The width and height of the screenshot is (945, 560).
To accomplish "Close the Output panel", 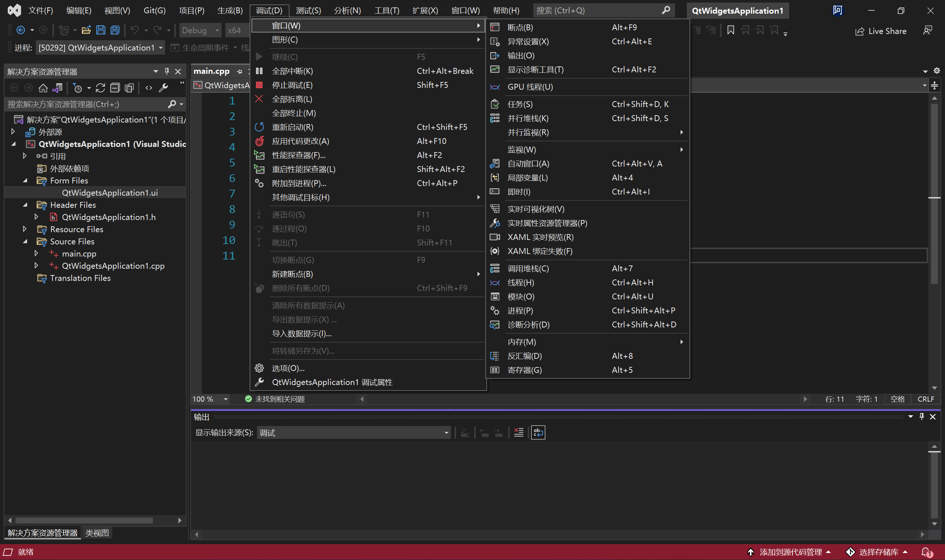I will pyautogui.click(x=932, y=417).
